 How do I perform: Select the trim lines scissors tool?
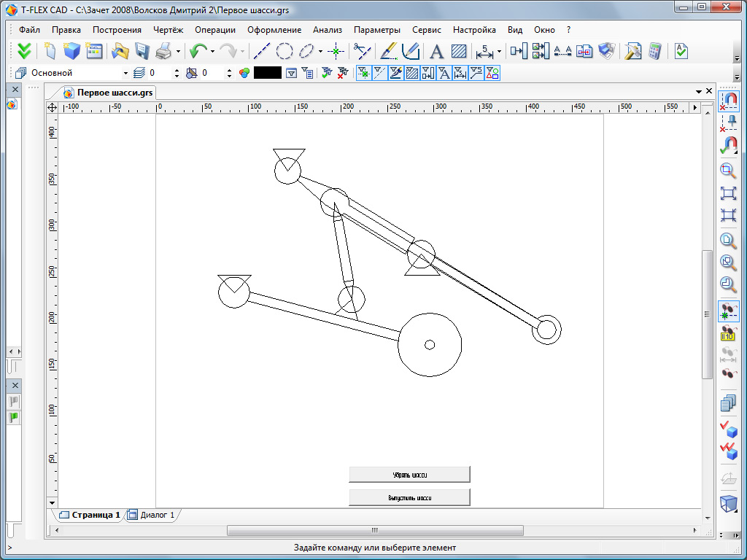(x=362, y=51)
